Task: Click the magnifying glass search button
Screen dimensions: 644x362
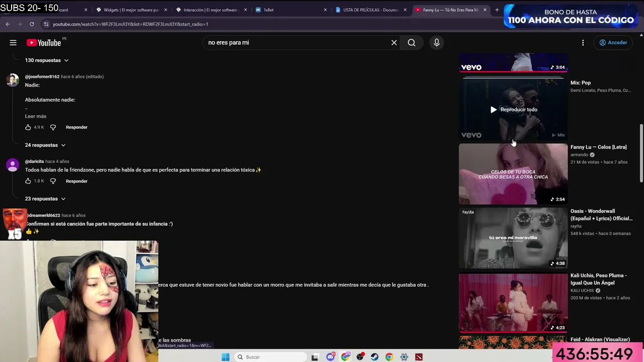Action: point(412,43)
